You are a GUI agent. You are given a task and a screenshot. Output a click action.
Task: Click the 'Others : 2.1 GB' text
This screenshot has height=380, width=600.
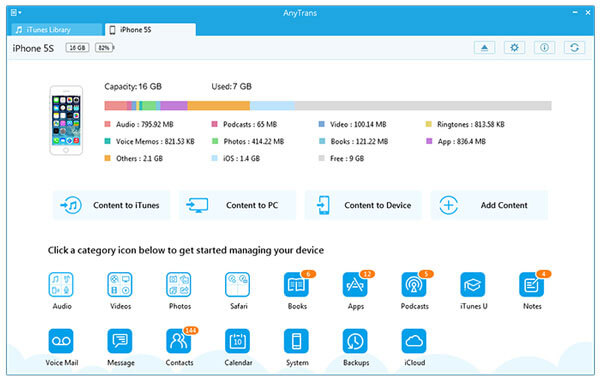point(139,158)
